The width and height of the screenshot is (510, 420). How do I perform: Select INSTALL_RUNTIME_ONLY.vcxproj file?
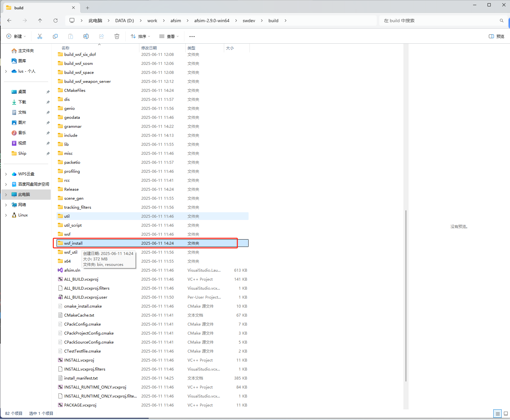153,387
